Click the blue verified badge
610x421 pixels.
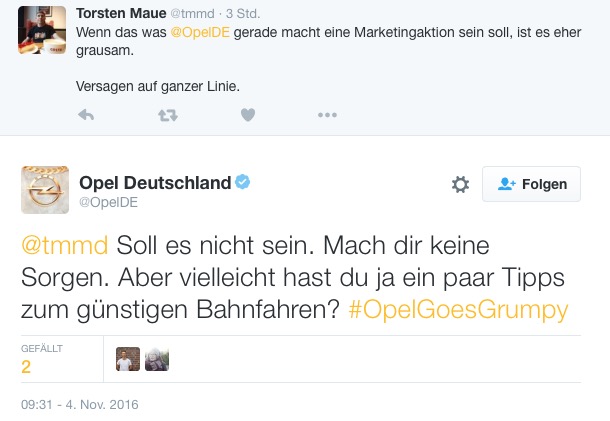coord(242,182)
